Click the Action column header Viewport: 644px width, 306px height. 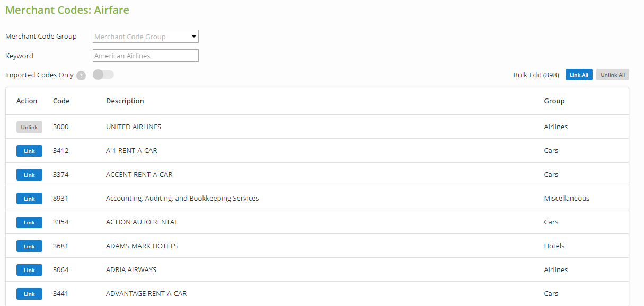pos(27,101)
